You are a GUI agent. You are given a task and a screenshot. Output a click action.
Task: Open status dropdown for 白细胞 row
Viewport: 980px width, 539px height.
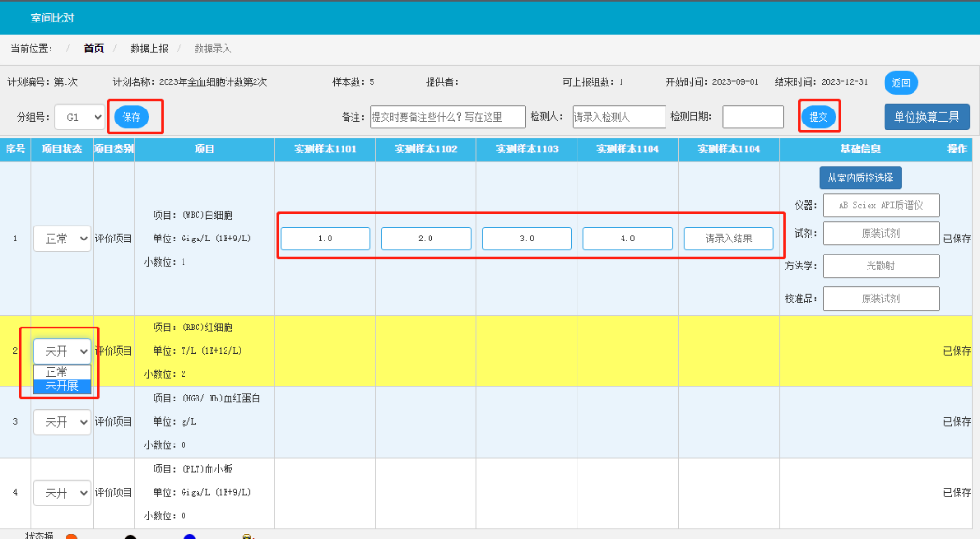62,239
